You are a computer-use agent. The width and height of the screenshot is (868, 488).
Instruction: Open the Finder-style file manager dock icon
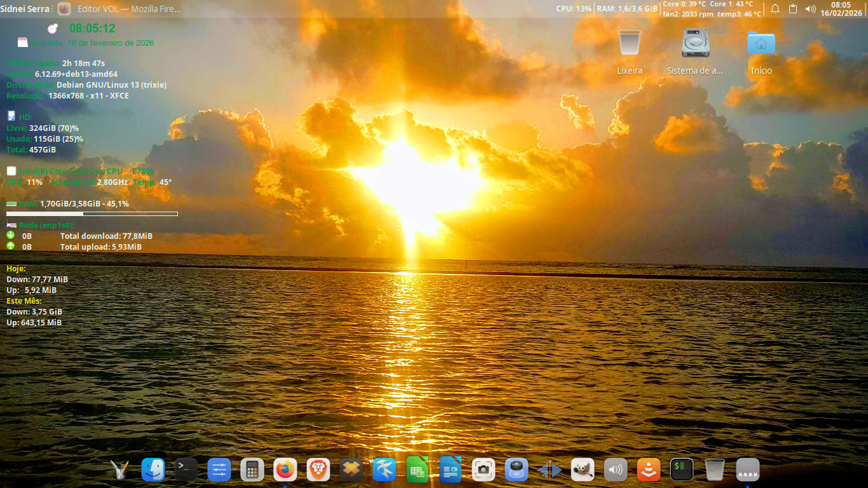tap(153, 470)
